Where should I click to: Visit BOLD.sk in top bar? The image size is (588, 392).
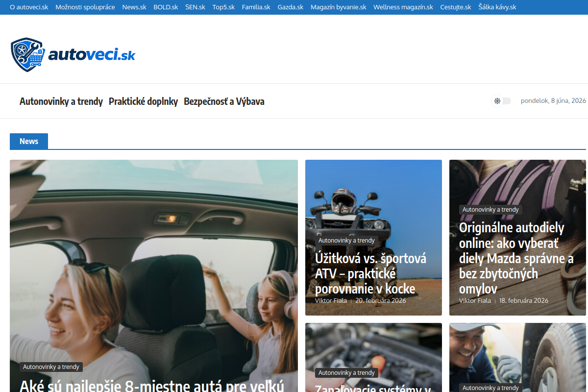click(166, 7)
